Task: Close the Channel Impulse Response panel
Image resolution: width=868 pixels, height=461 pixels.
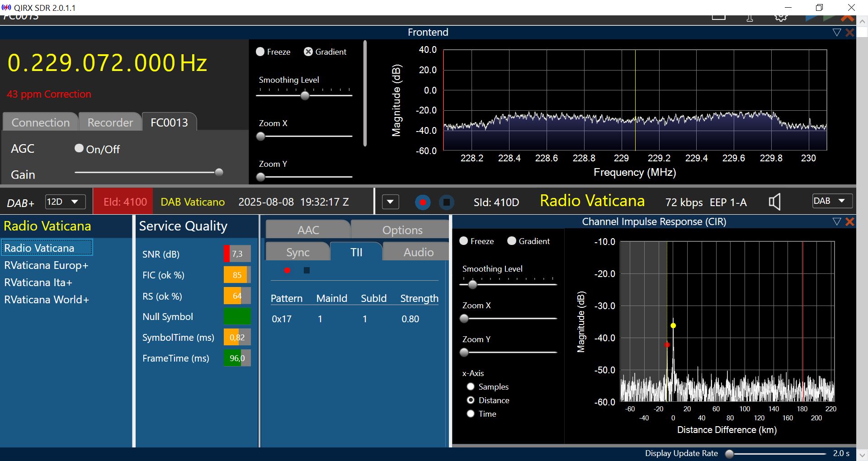Action: point(850,221)
